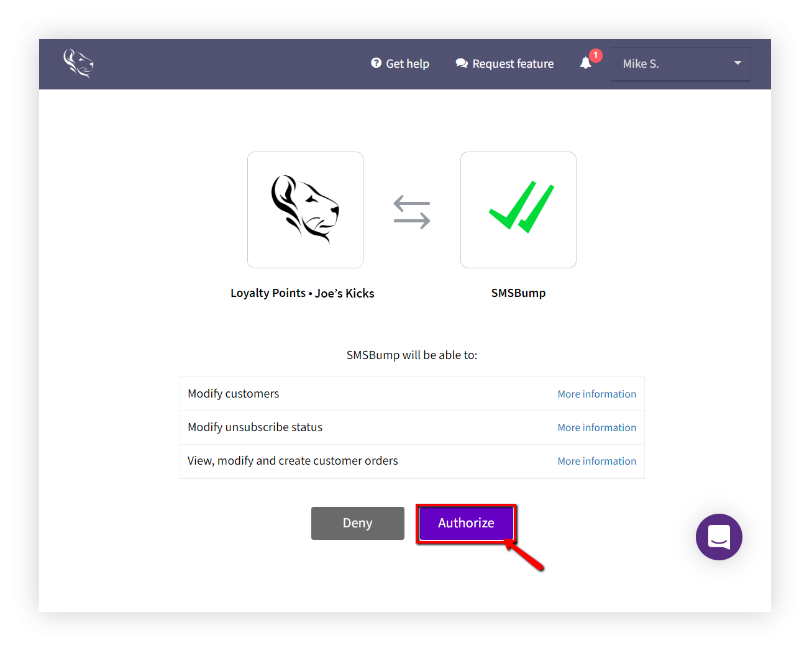Viewport: 812px width, 651px height.
Task: Open More information for Modify customers
Action: (x=596, y=394)
